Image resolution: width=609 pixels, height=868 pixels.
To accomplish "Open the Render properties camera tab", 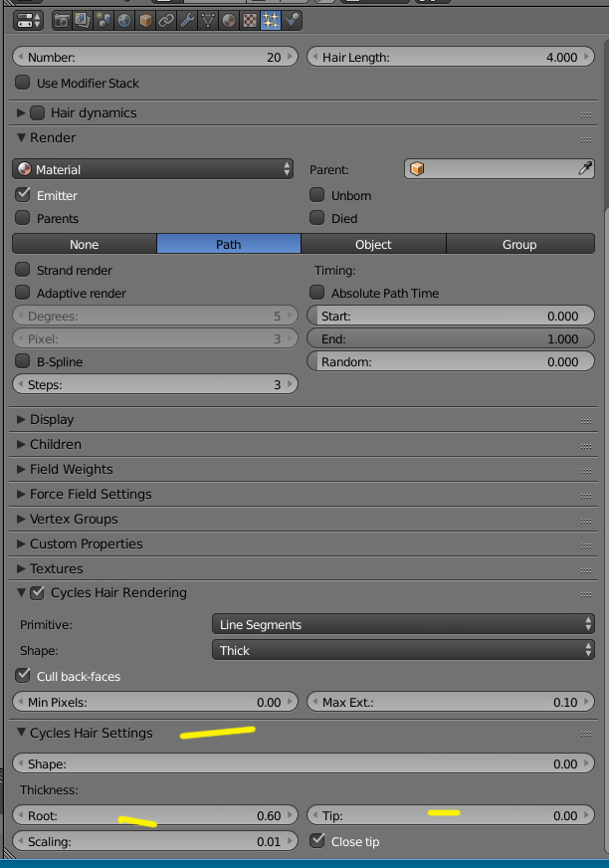I will click(62, 20).
